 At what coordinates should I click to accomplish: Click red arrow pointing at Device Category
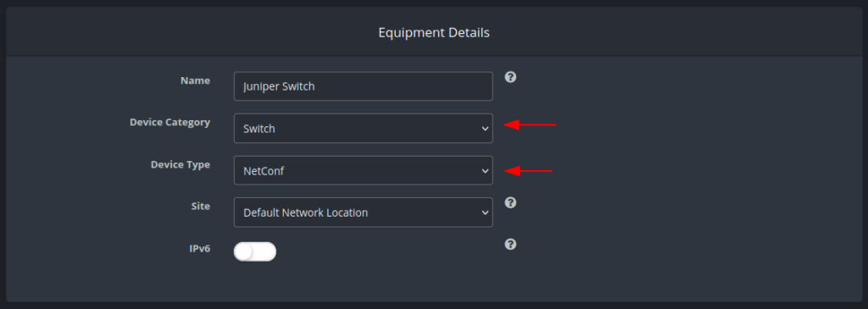(x=530, y=125)
